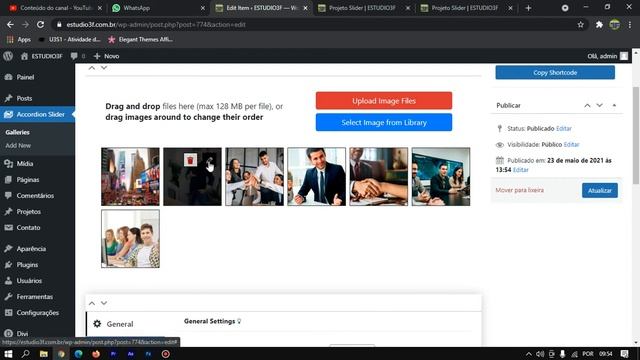The image size is (640, 360).
Task: Open the Olá, admin account menu
Action: (x=607, y=56)
